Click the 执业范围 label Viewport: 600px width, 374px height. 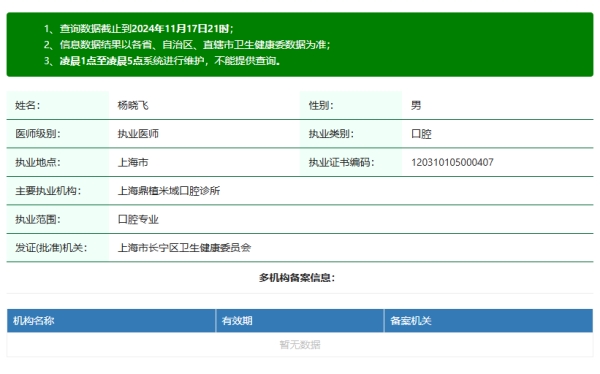(x=38, y=219)
